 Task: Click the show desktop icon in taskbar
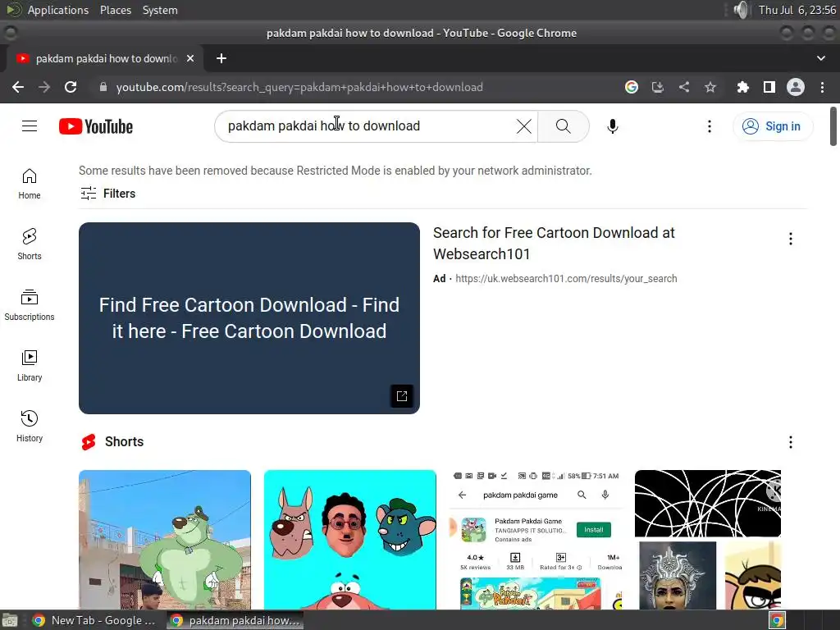10,620
